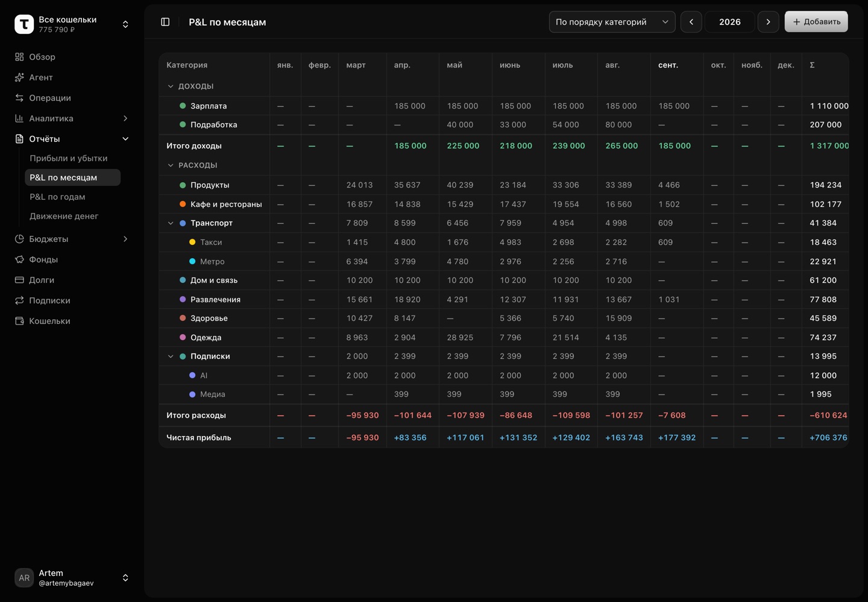The image size is (868, 602).
Task: Expand the Бюджеты sidebar submenu arrow
Action: coord(125,239)
